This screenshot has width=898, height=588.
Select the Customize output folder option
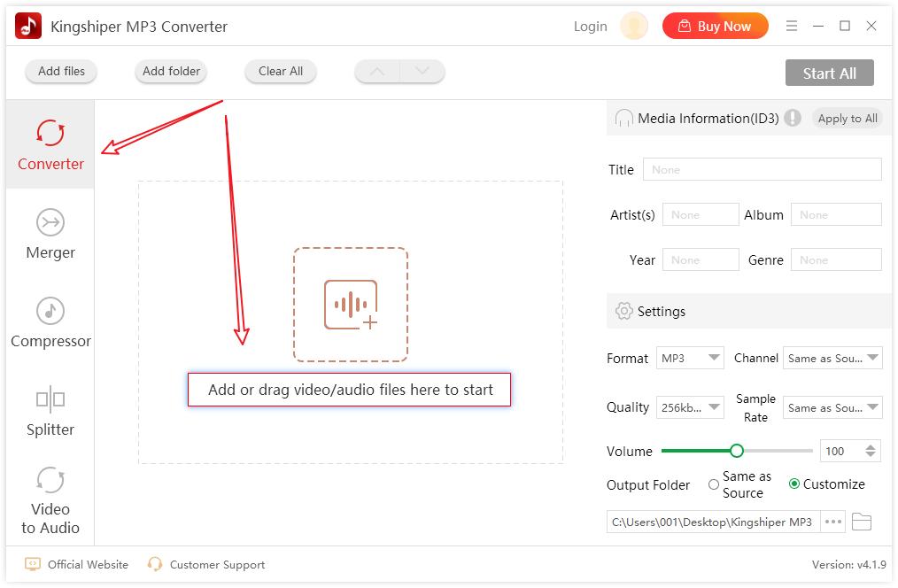point(794,484)
